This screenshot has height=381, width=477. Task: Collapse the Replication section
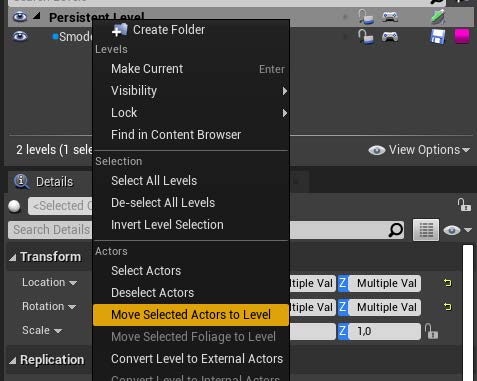tap(13, 361)
